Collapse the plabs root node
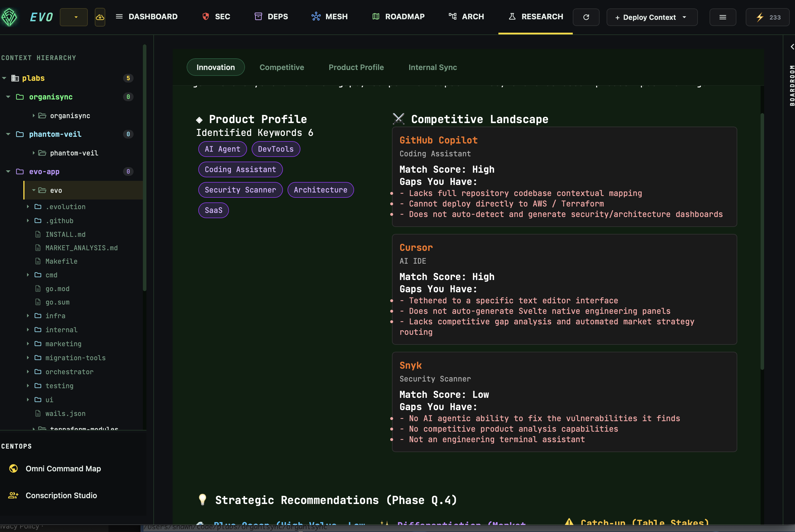This screenshot has height=532, width=795. pyautogui.click(x=4, y=78)
